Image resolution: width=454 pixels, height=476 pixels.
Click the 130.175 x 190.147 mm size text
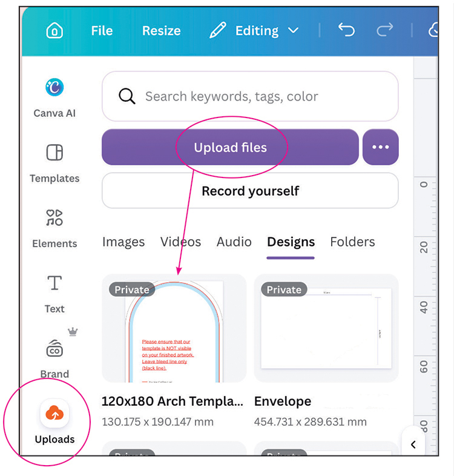click(x=157, y=421)
